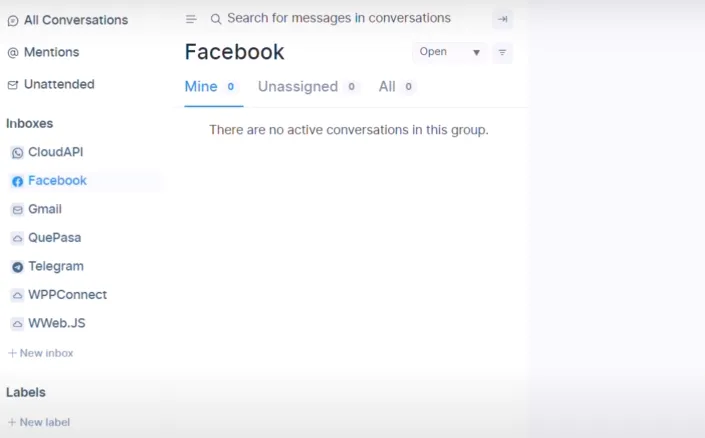This screenshot has height=438, width=705.
Task: Select the Facebook inbox in sidebar
Action: [x=85, y=181]
